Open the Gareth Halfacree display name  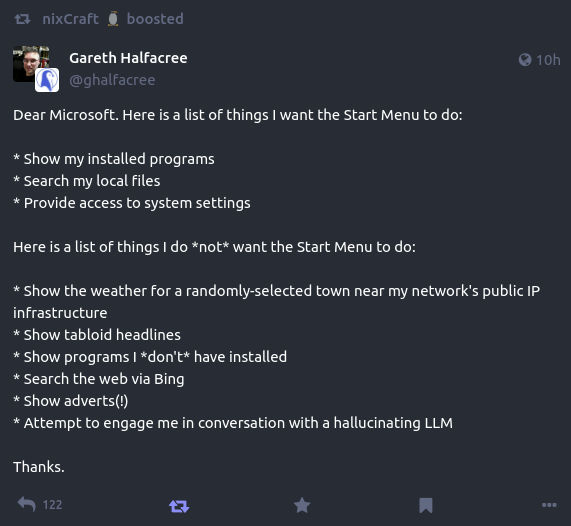[x=128, y=58]
